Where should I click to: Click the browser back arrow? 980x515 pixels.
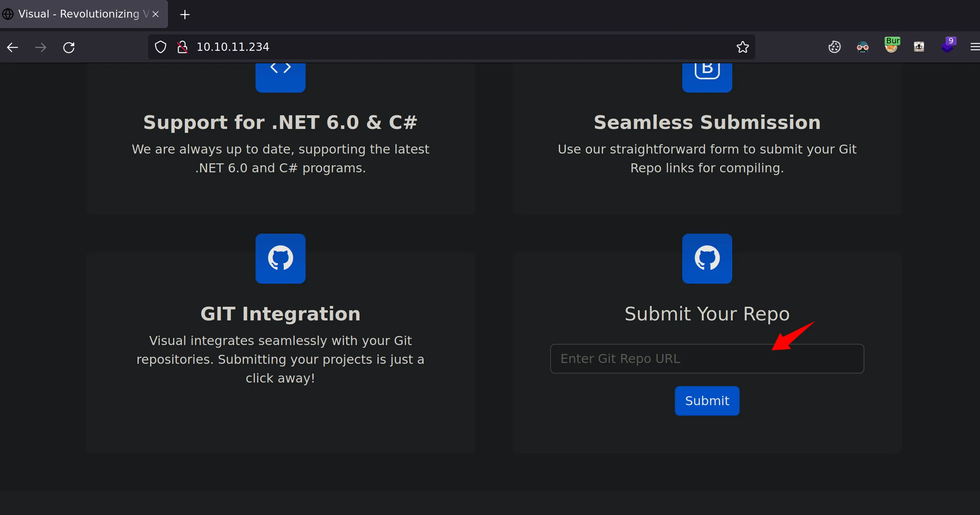tap(13, 47)
